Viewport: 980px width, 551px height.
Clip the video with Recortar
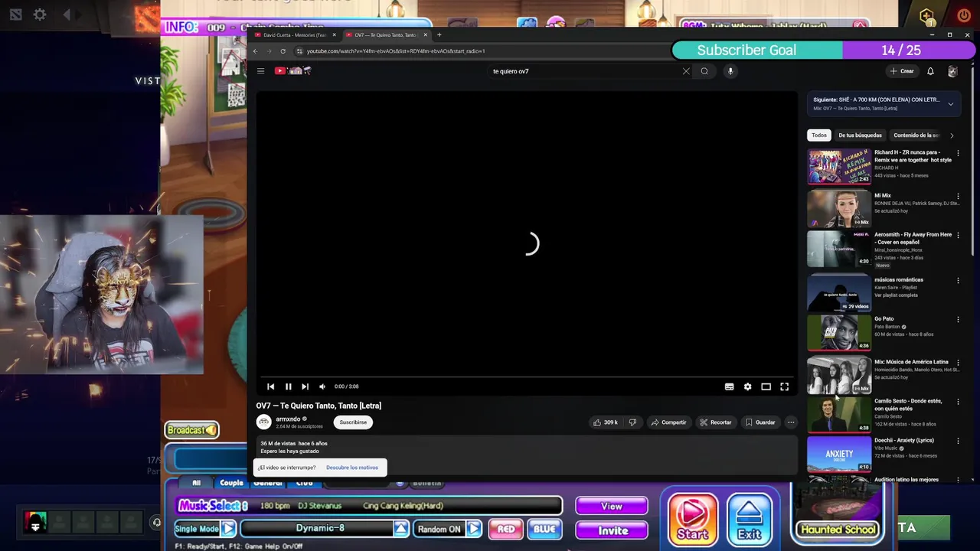coord(716,422)
